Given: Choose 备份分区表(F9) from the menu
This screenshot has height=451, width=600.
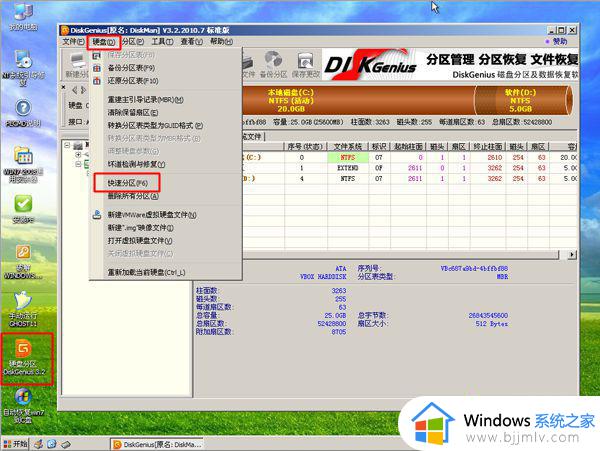Looking at the screenshot, I should tap(131, 68).
